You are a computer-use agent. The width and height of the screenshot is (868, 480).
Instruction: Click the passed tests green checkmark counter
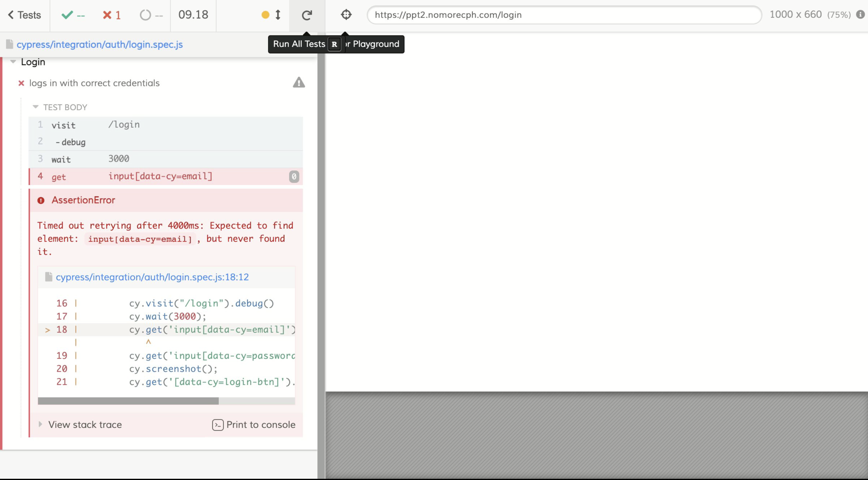point(73,15)
